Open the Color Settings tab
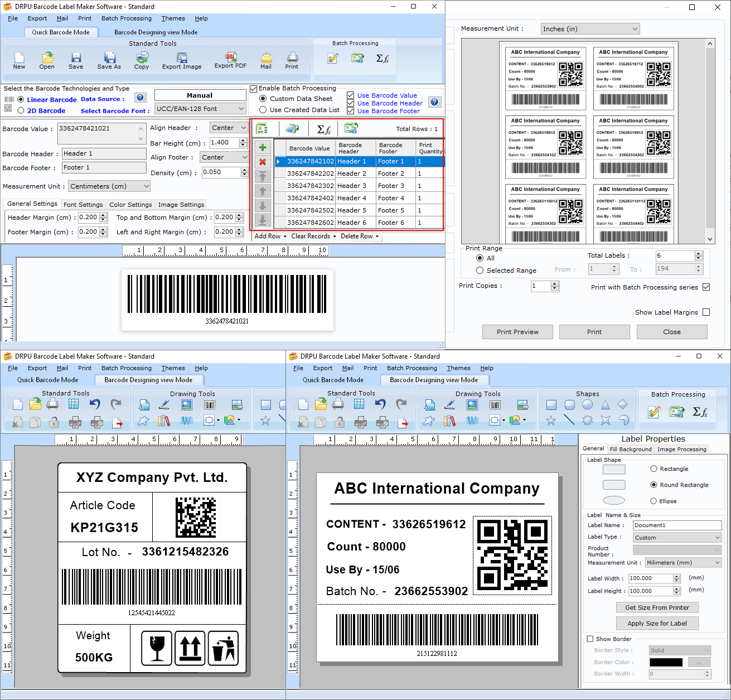 coord(130,205)
